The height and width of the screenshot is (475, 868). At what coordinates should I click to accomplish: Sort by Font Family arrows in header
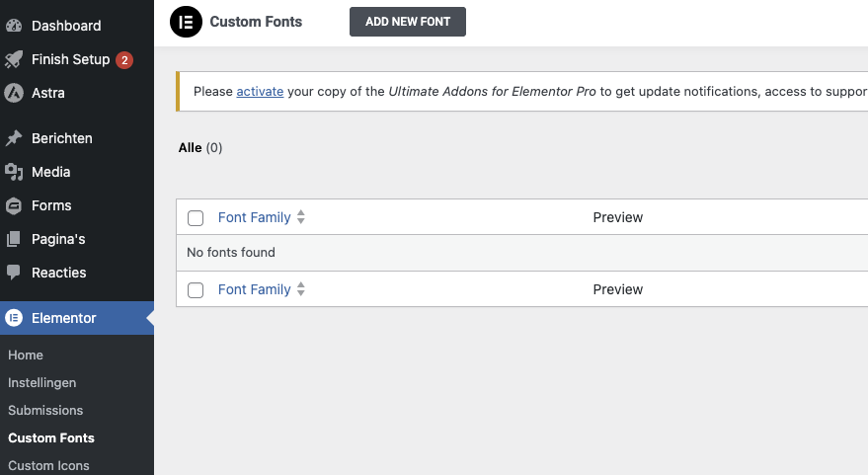[x=301, y=217]
